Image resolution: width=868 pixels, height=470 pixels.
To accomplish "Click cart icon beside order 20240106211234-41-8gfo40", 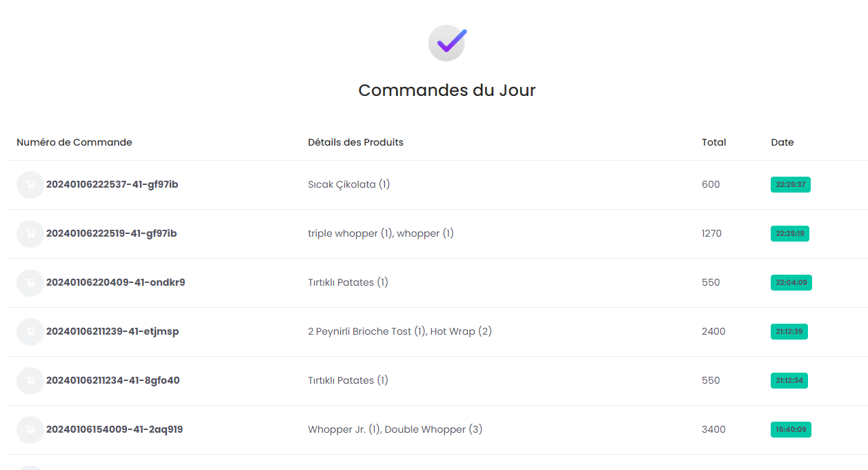I will (30, 381).
